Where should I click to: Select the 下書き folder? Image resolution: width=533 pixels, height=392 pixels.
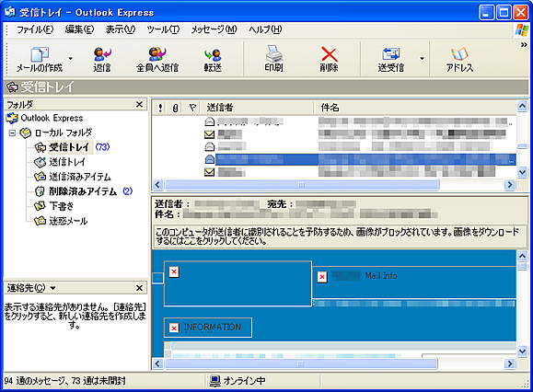(61, 206)
